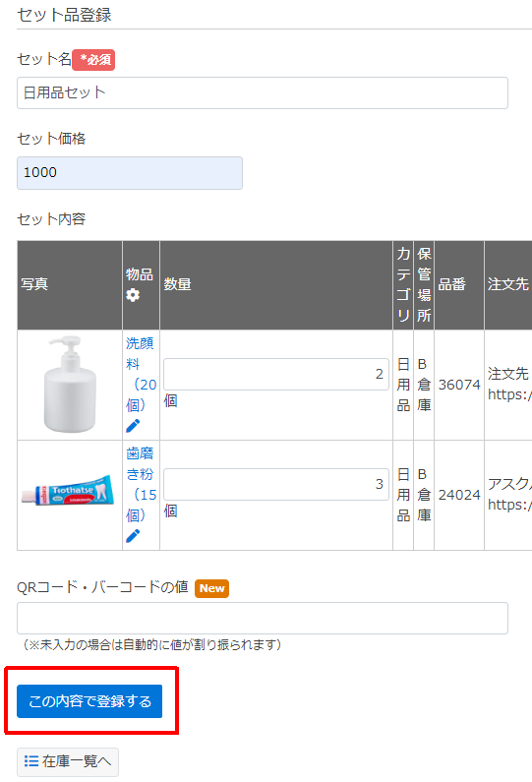Click the セット価格 field showing 1000
The width and height of the screenshot is (532, 782).
130,172
